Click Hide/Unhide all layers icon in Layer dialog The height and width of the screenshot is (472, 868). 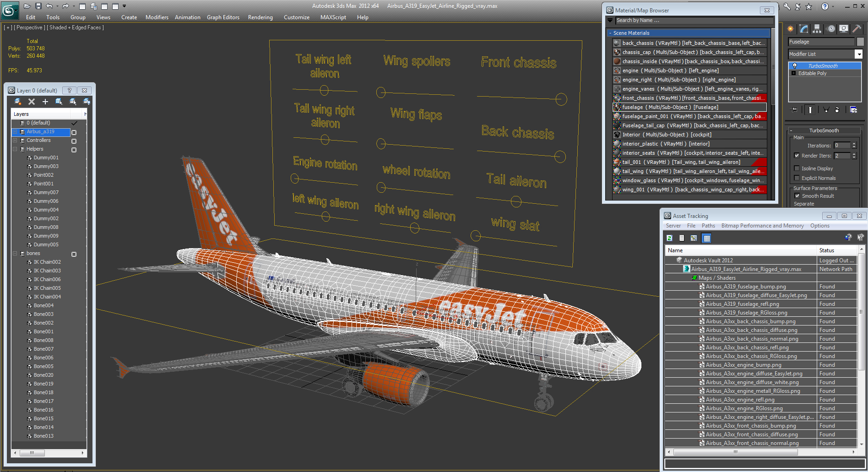pyautogui.click(x=87, y=101)
